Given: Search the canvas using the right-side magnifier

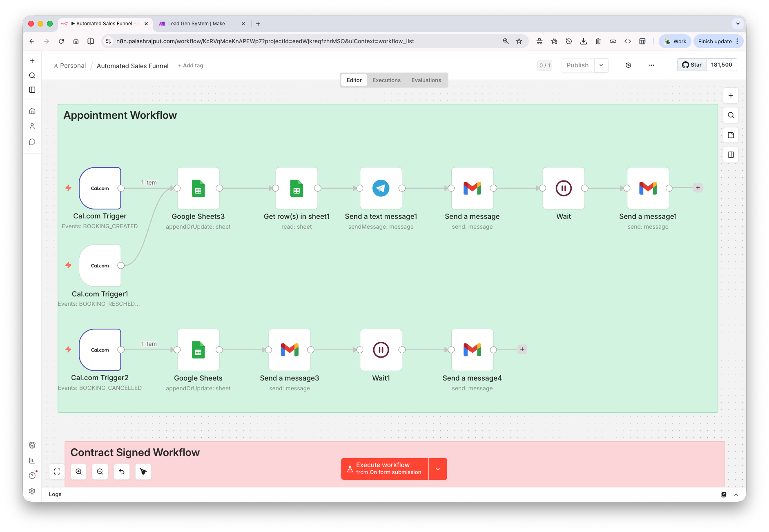Looking at the screenshot, I should coord(731,115).
